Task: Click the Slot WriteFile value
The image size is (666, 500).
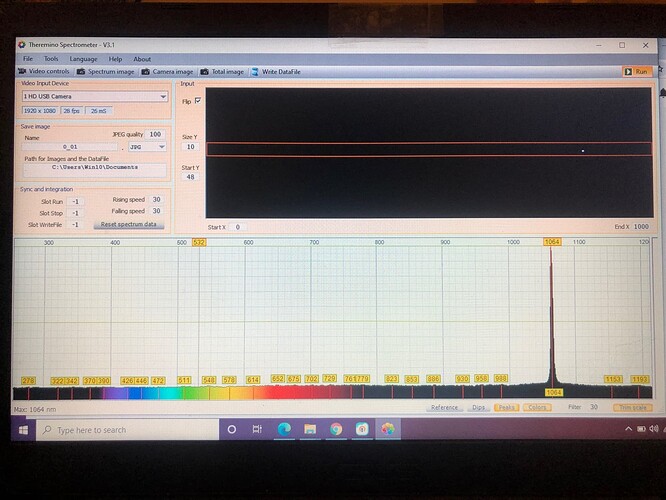Action: click(75, 225)
